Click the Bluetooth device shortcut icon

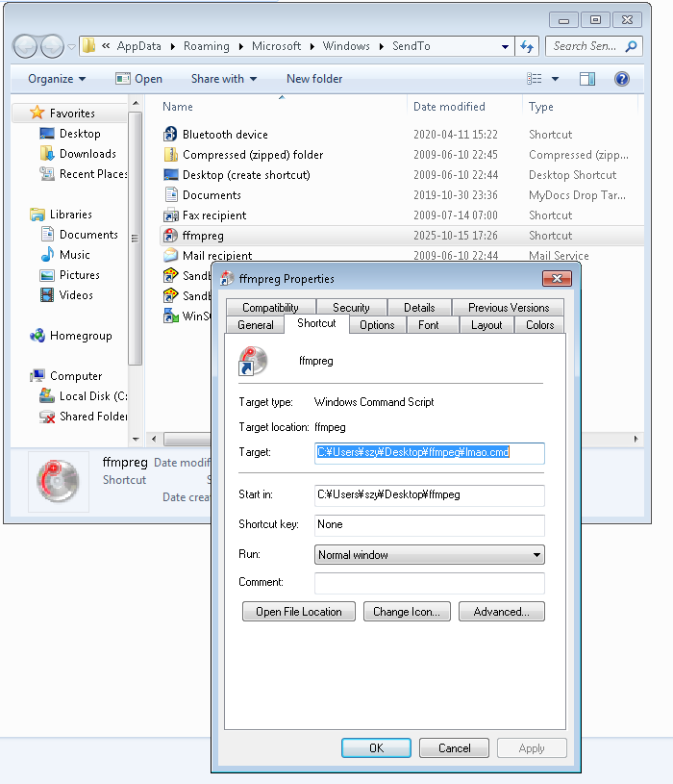pyautogui.click(x=170, y=135)
